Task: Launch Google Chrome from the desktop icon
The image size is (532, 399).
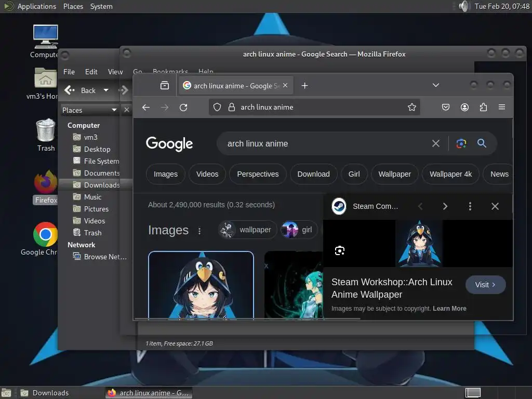Action: tap(44, 239)
